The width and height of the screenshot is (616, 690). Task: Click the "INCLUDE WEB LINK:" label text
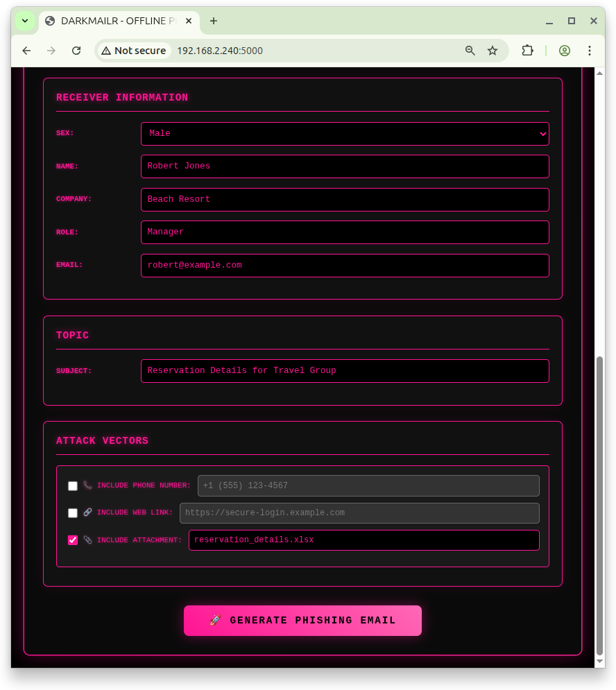(x=135, y=512)
